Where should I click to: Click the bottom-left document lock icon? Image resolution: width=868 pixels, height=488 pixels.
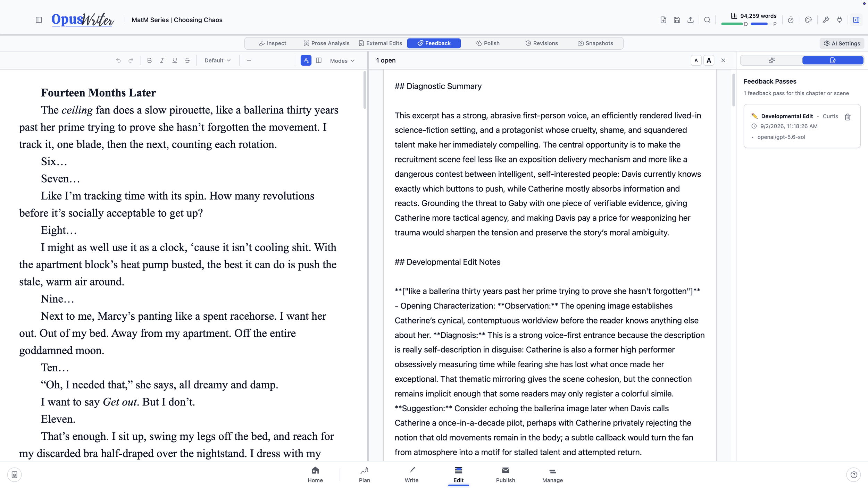click(15, 475)
